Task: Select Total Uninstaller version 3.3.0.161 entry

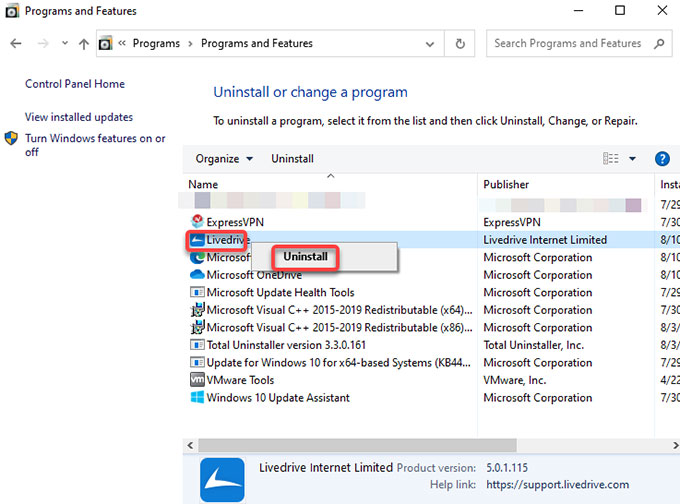Action: point(286,345)
